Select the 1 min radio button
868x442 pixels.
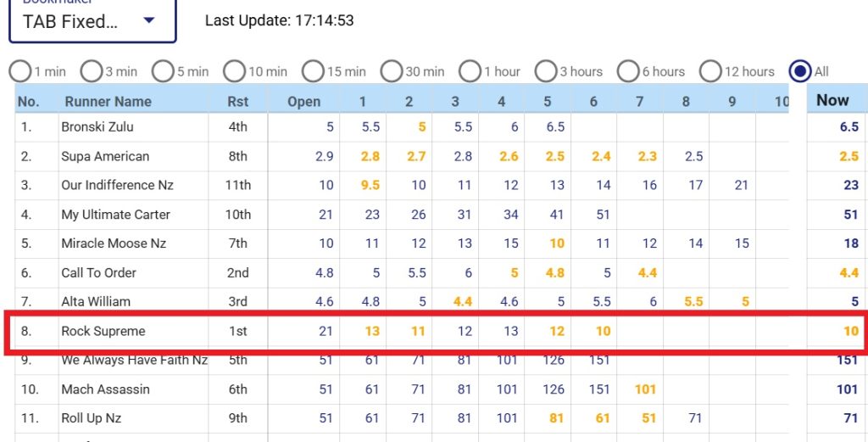(19, 71)
